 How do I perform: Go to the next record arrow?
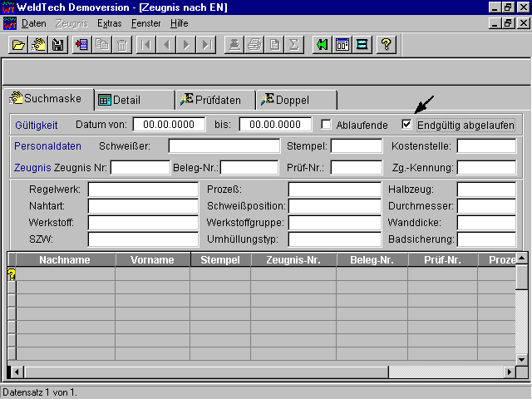[187, 45]
